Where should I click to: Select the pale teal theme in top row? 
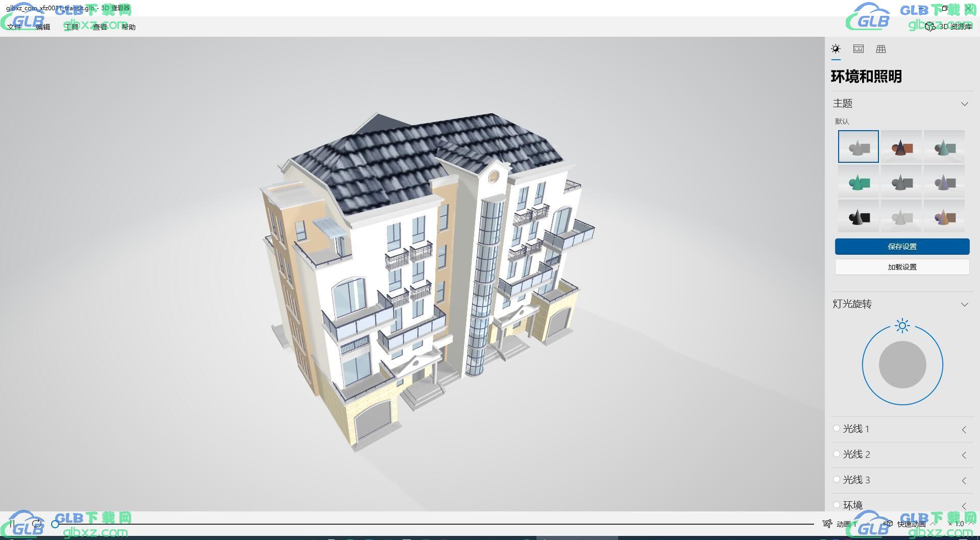[944, 146]
